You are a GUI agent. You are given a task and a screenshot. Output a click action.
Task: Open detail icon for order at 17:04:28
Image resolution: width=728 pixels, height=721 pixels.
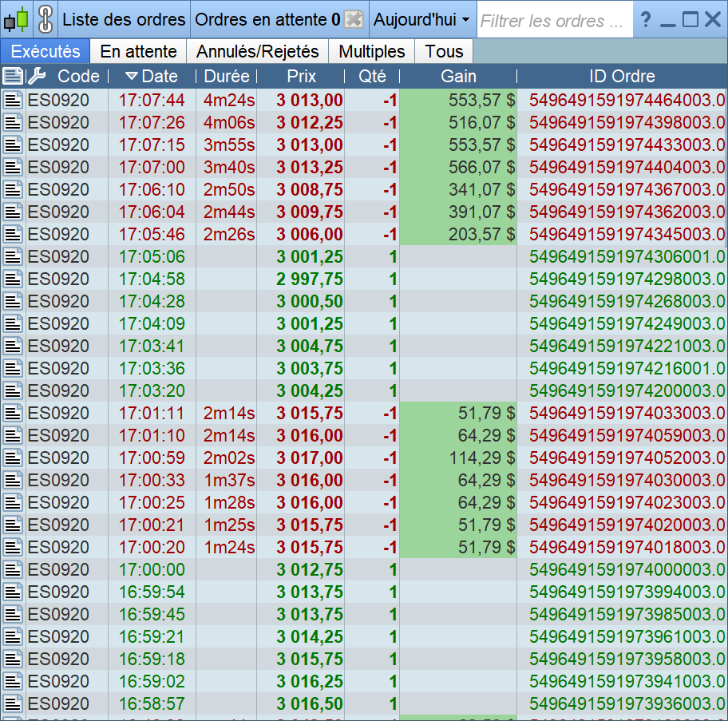point(13,301)
